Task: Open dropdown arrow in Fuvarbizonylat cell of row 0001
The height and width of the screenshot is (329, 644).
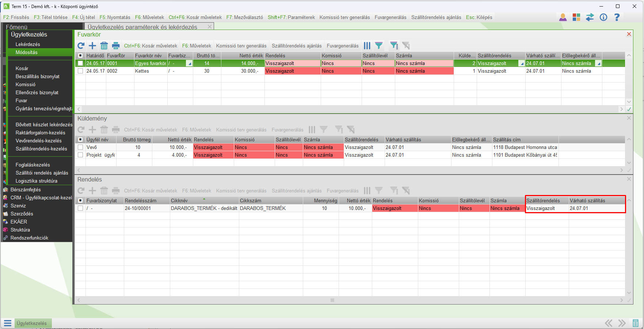Action: [189, 64]
